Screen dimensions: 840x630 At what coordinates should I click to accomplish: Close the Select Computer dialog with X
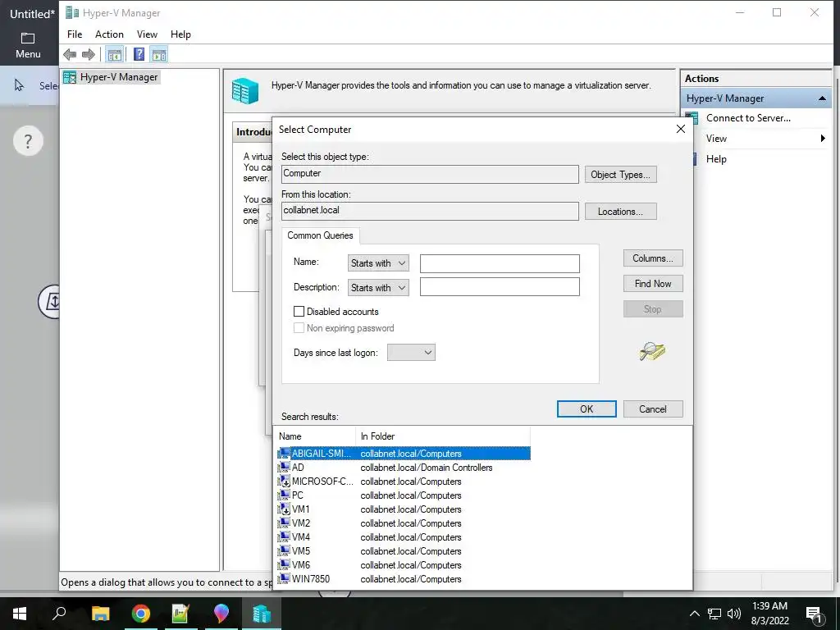coord(680,129)
